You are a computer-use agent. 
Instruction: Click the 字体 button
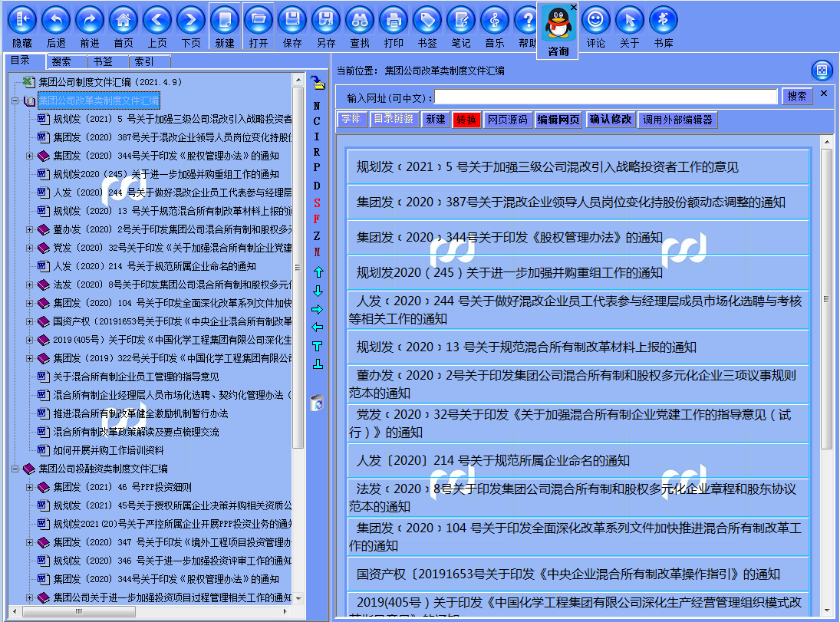click(351, 119)
